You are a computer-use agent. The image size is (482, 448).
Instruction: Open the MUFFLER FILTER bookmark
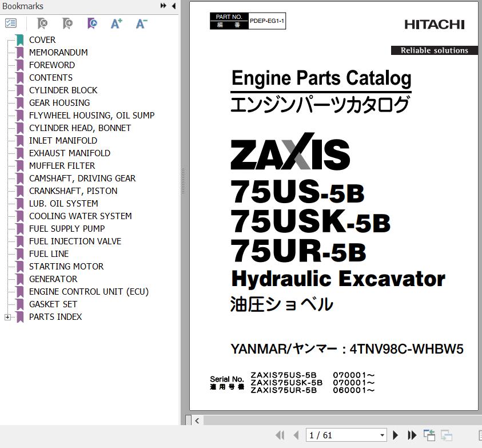(x=62, y=166)
